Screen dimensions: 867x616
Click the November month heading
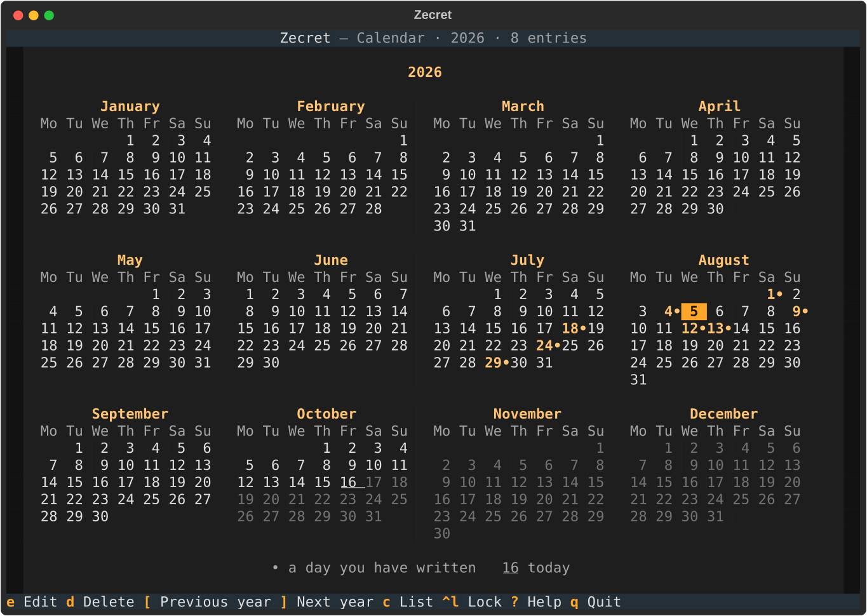click(527, 413)
